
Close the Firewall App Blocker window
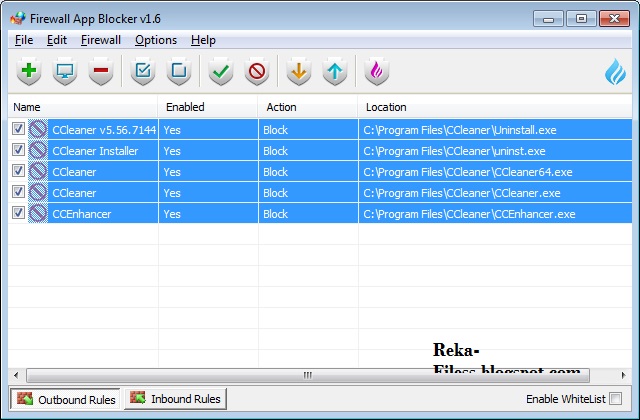tap(614, 19)
